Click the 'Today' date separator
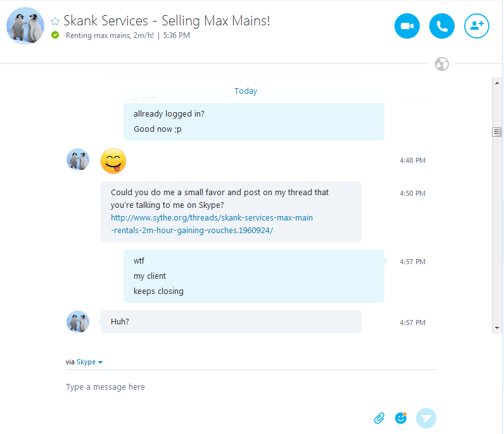This screenshot has height=434, width=504. [246, 91]
